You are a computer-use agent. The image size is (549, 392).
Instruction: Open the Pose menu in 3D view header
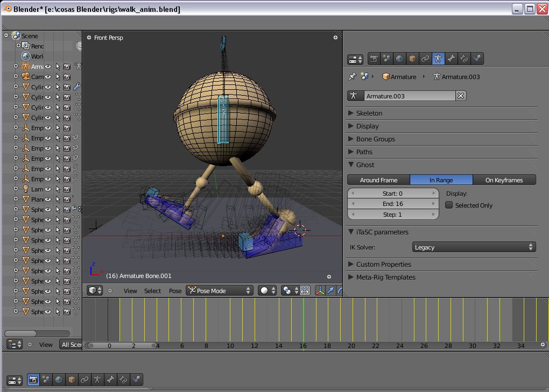[175, 291]
